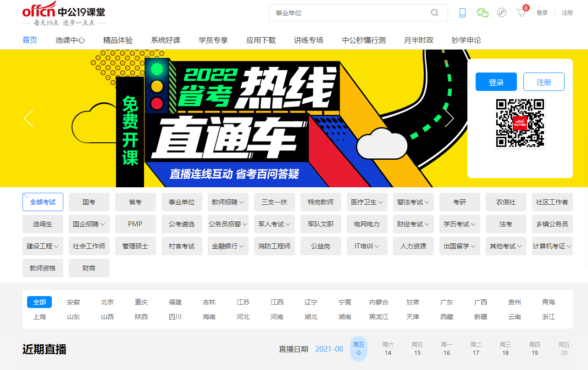Image resolution: width=588 pixels, height=370 pixels.
Task: Open the mobile phone app icon
Action: 462,13
